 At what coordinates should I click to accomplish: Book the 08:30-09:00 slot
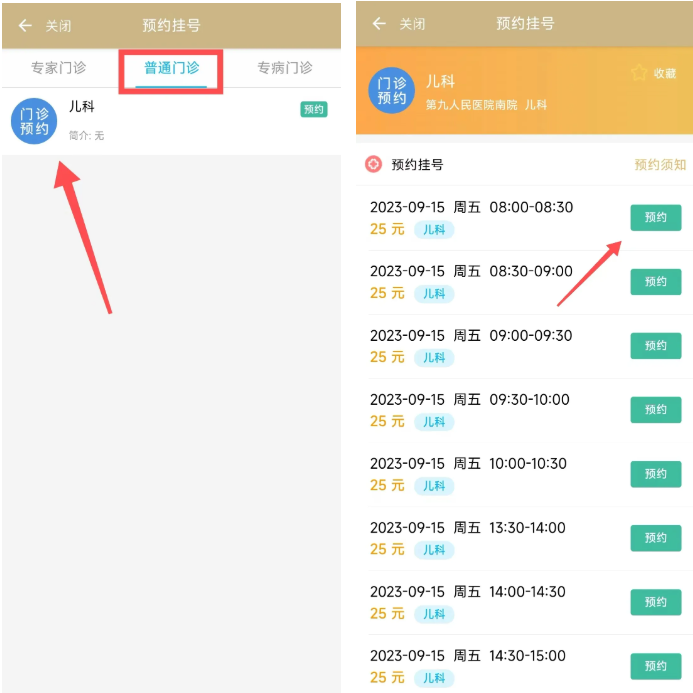[655, 282]
